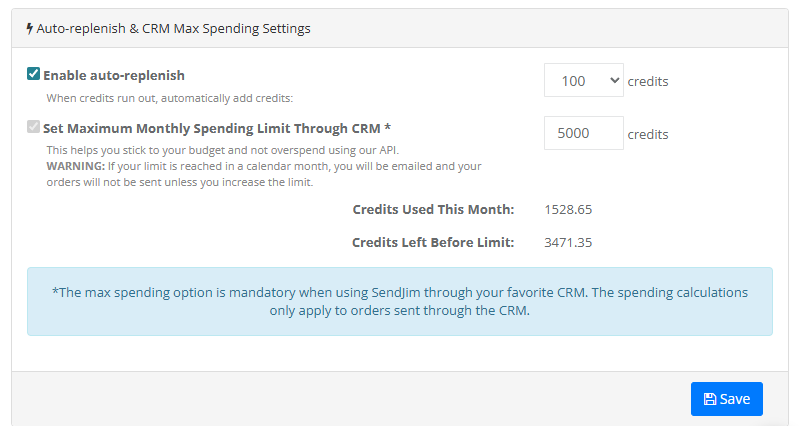Click the Maximum Monthly Spending Limit checkbox
Image resolution: width=803 pixels, height=426 pixels.
point(34,127)
